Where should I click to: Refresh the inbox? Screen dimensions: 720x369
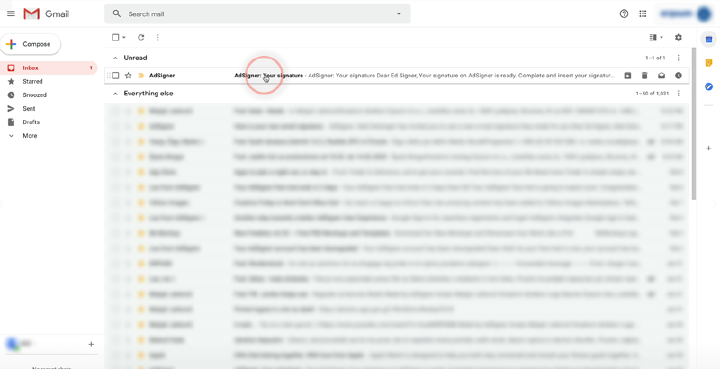(141, 37)
